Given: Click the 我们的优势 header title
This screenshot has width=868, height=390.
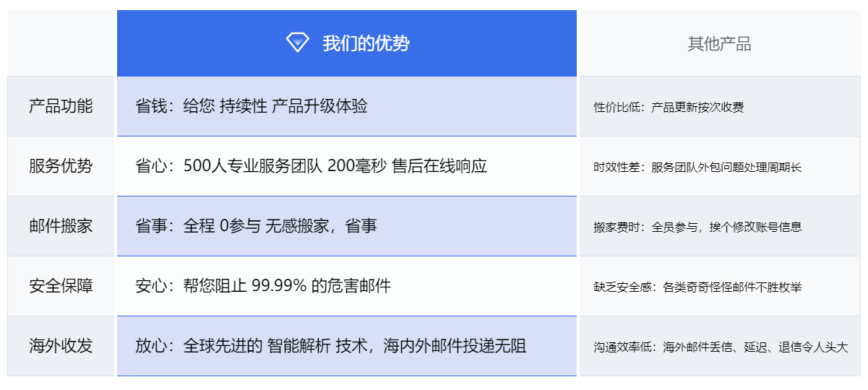Looking at the screenshot, I should pyautogui.click(x=366, y=43).
